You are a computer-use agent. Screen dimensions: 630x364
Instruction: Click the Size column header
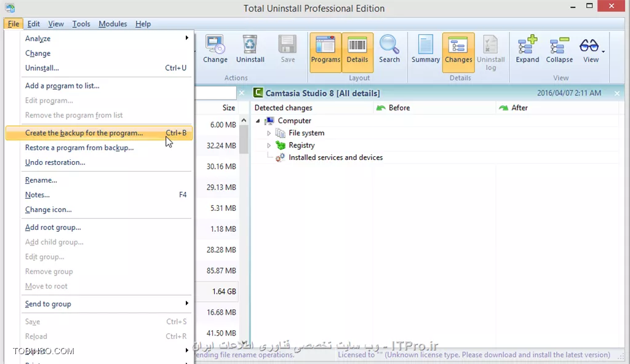tap(229, 108)
